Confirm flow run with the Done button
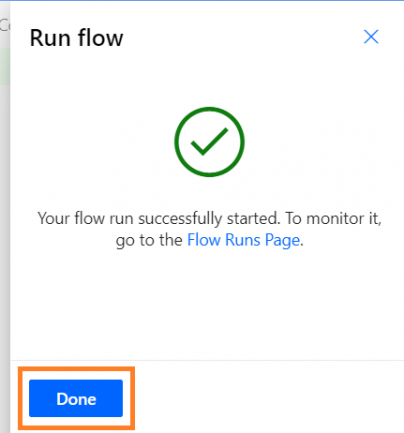The height and width of the screenshot is (433, 404). [x=76, y=398]
